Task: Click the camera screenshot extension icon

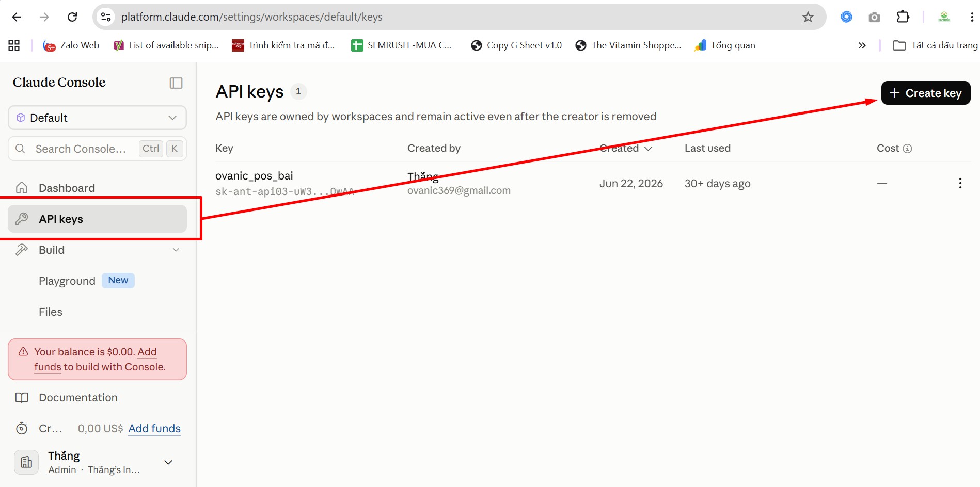Action: 874,17
